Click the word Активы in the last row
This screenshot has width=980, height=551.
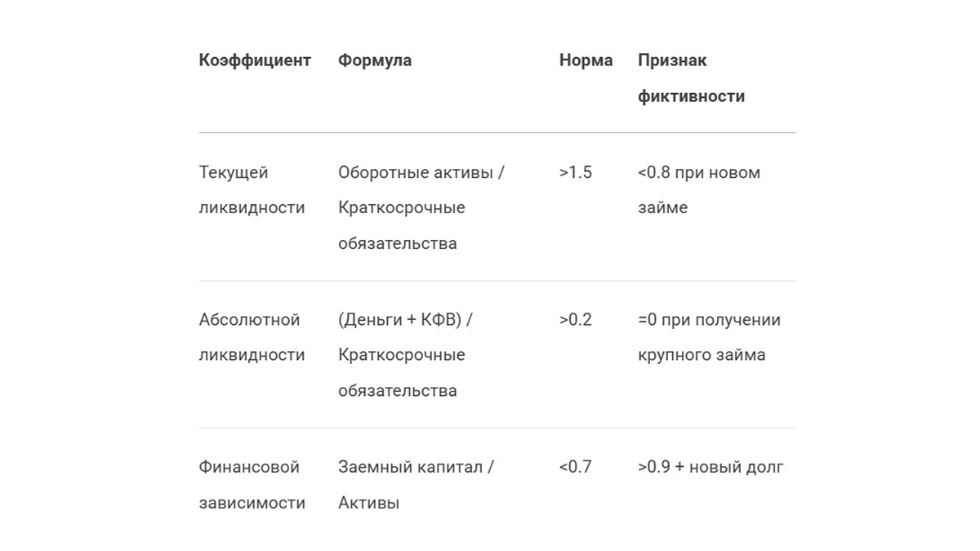pyautogui.click(x=368, y=503)
